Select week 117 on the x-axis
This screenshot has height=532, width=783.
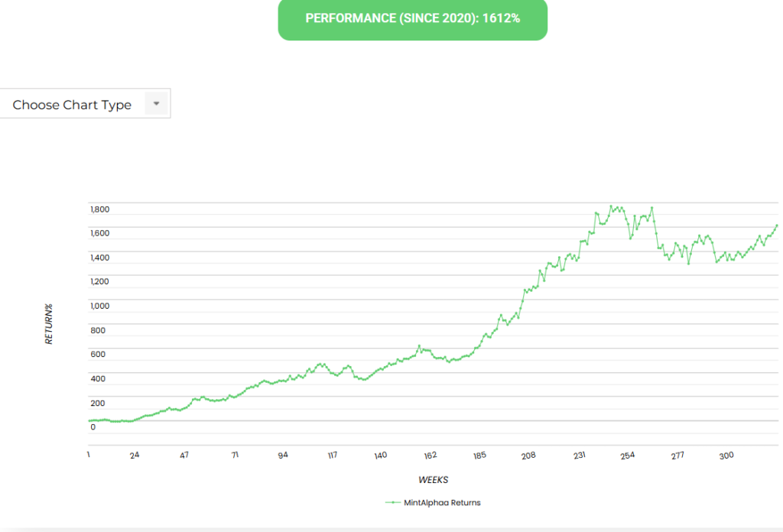(x=333, y=456)
